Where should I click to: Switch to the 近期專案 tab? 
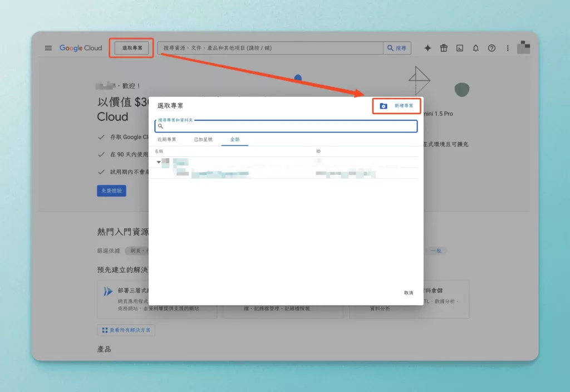click(166, 139)
